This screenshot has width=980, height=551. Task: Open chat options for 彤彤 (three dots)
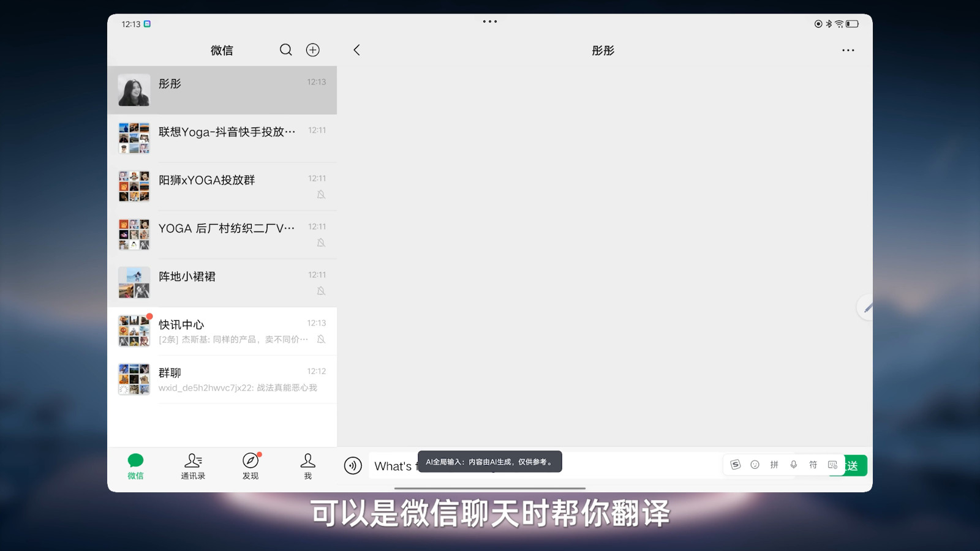click(848, 50)
